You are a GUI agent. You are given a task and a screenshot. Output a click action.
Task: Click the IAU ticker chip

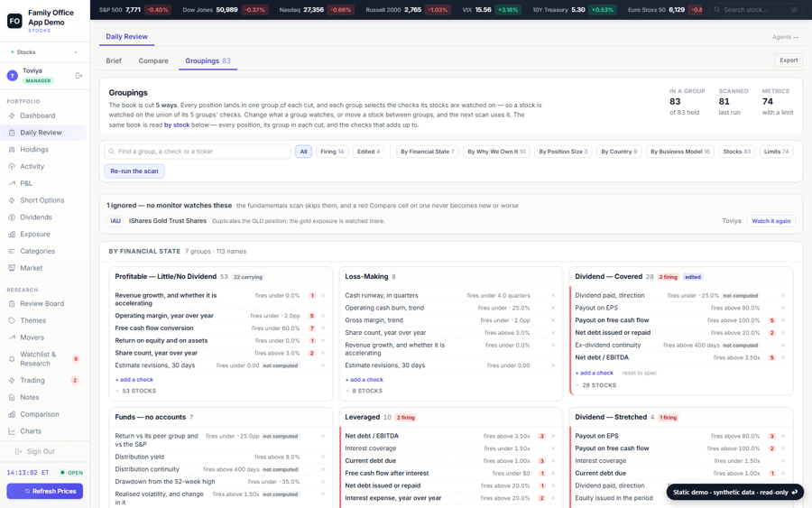(115, 221)
